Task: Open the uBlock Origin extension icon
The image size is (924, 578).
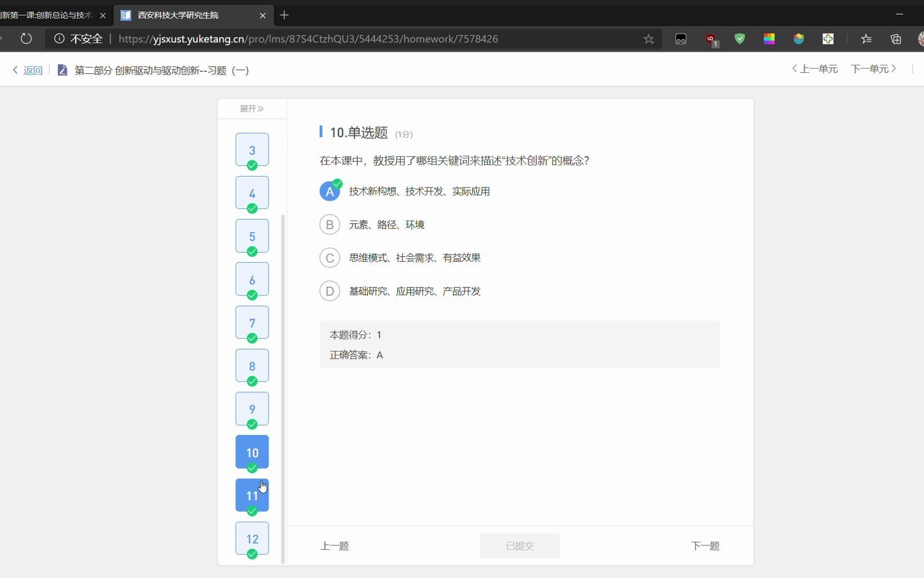Action: pos(711,39)
